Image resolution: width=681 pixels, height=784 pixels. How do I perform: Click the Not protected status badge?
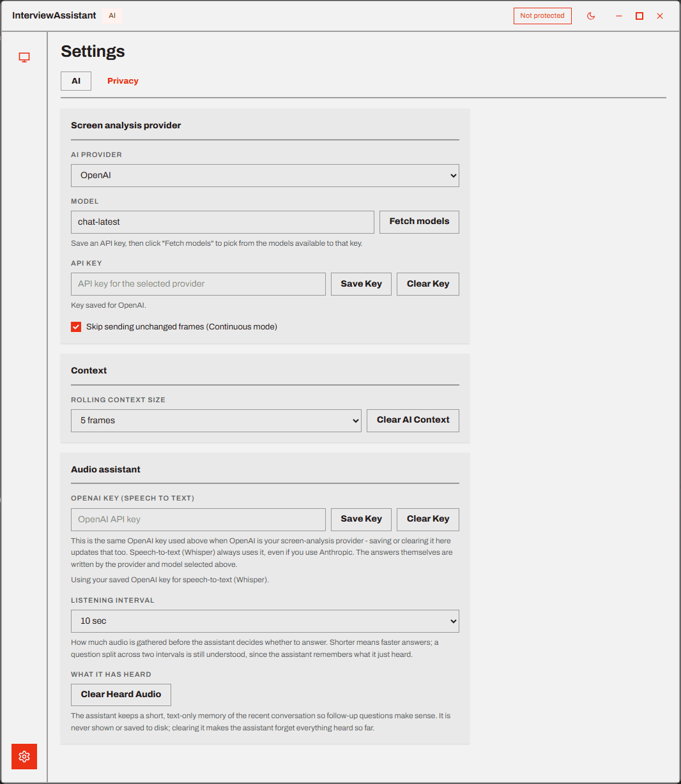[542, 16]
